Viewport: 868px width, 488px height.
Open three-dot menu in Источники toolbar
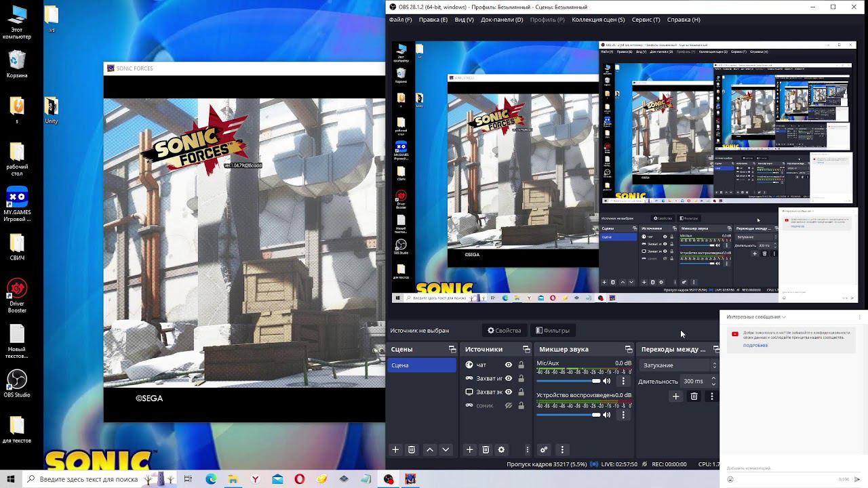click(527, 449)
